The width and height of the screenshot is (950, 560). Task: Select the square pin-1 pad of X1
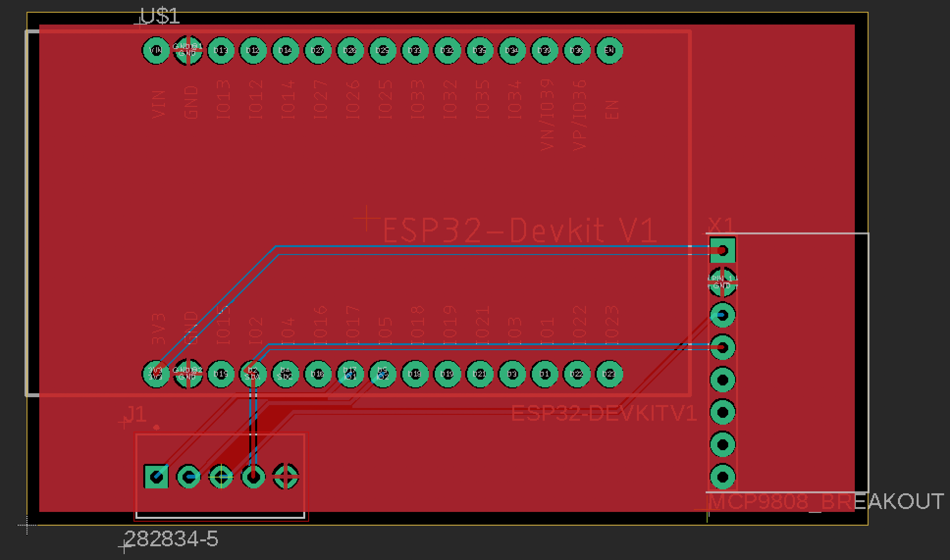click(722, 250)
